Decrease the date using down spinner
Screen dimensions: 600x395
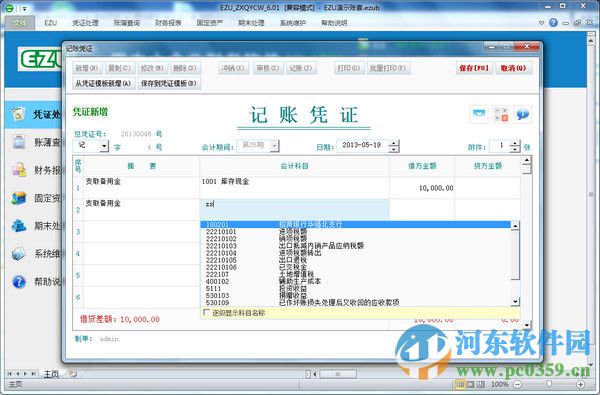(x=394, y=149)
